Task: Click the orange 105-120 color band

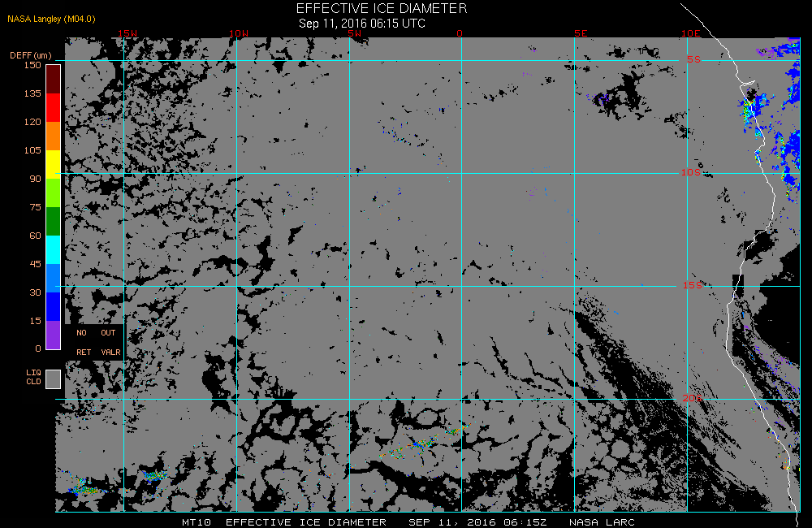Action: (54, 136)
